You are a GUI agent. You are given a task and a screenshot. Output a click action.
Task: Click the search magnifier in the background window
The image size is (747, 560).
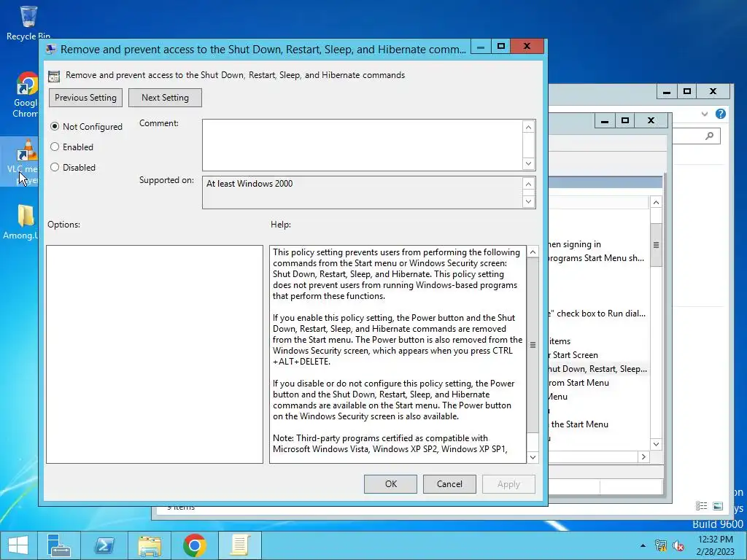[x=709, y=136]
